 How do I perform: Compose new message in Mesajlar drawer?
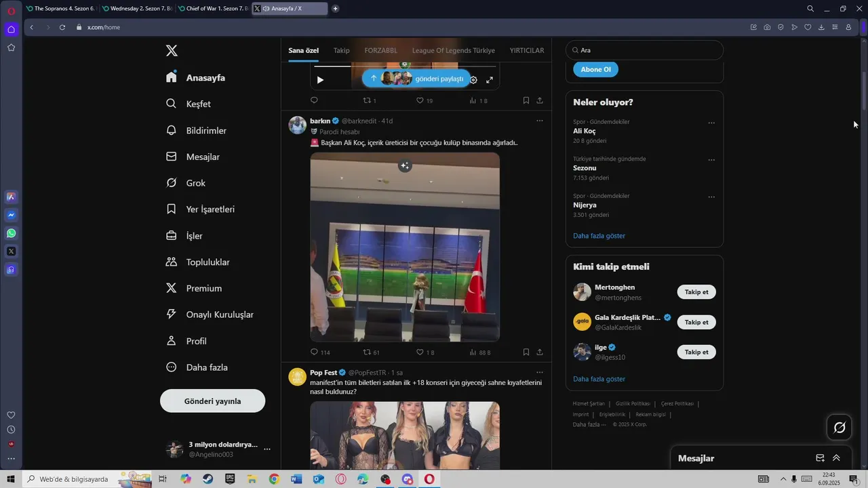[820, 458]
